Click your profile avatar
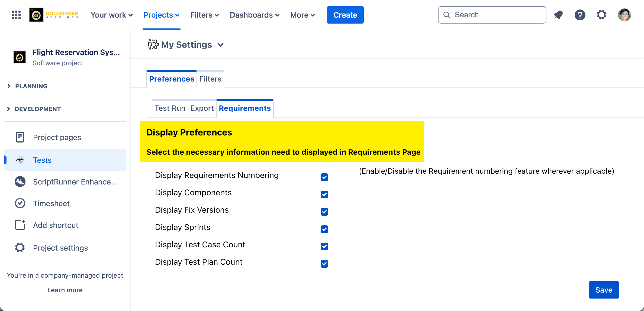The height and width of the screenshot is (311, 644). click(624, 15)
